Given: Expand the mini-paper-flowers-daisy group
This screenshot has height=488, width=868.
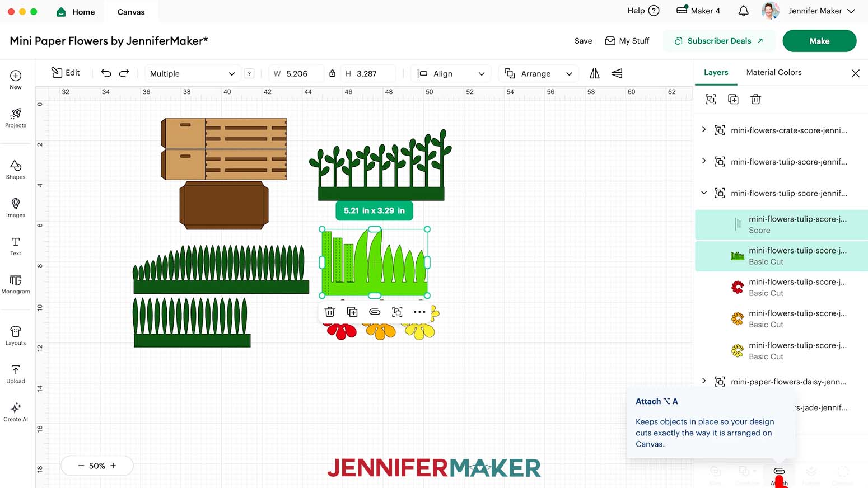Looking at the screenshot, I should 704,381.
